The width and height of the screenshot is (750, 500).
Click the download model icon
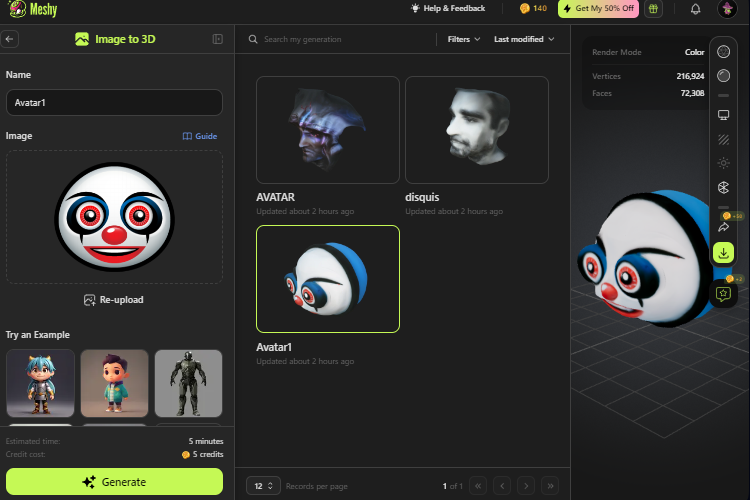pos(723,253)
